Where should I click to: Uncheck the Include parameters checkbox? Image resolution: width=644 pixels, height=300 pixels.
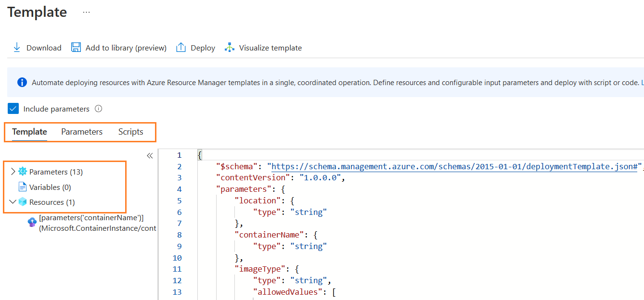pos(13,109)
